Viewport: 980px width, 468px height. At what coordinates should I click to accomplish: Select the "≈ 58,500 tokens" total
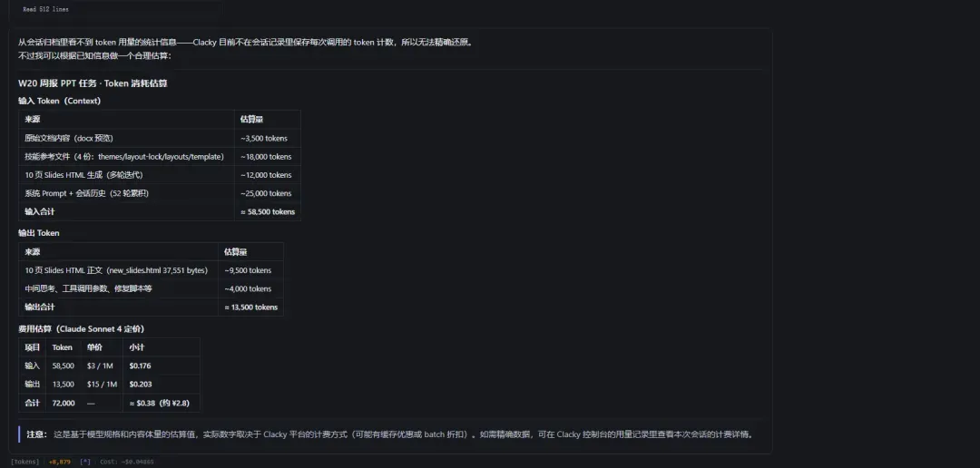[x=268, y=212]
